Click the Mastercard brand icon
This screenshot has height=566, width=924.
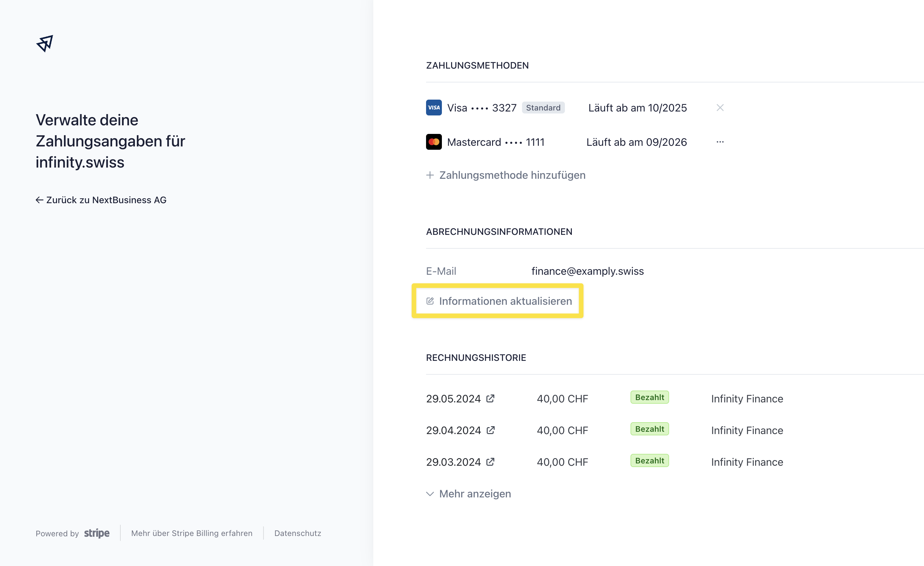point(434,142)
